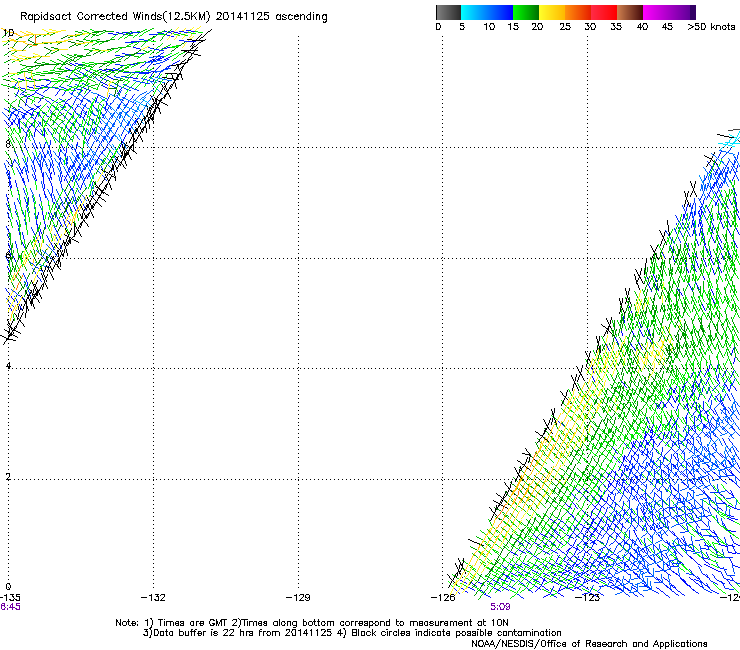Click the '>50 knots' legend label
The height and width of the screenshot is (650, 740).
click(711, 27)
